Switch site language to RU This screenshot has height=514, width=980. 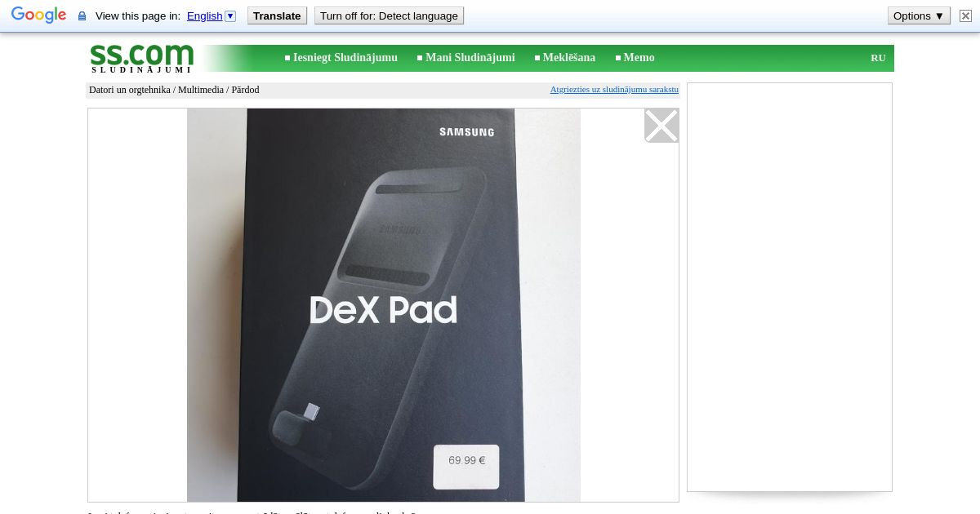click(x=878, y=58)
